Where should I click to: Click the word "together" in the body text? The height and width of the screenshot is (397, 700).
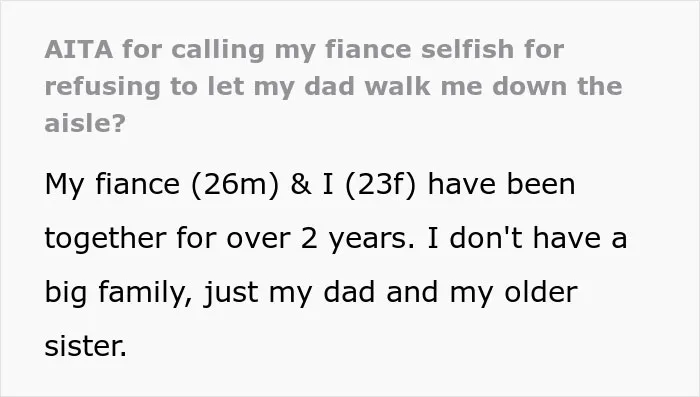(105, 238)
